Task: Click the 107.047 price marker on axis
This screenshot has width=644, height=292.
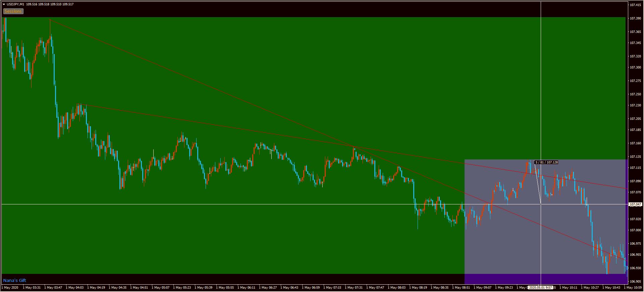Action: (x=635, y=204)
